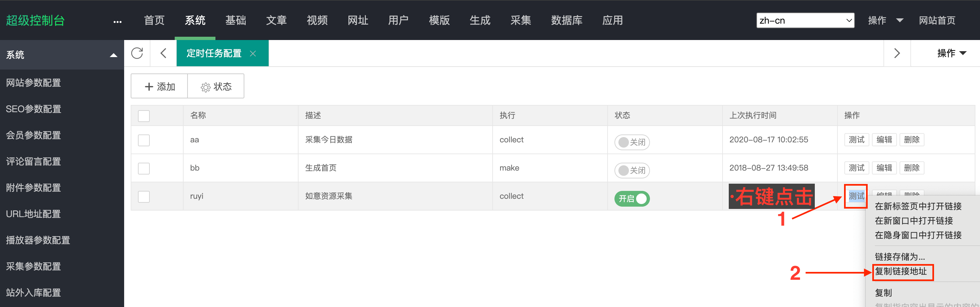Click 删除 button for row bb
The width and height of the screenshot is (980, 307).
(911, 168)
